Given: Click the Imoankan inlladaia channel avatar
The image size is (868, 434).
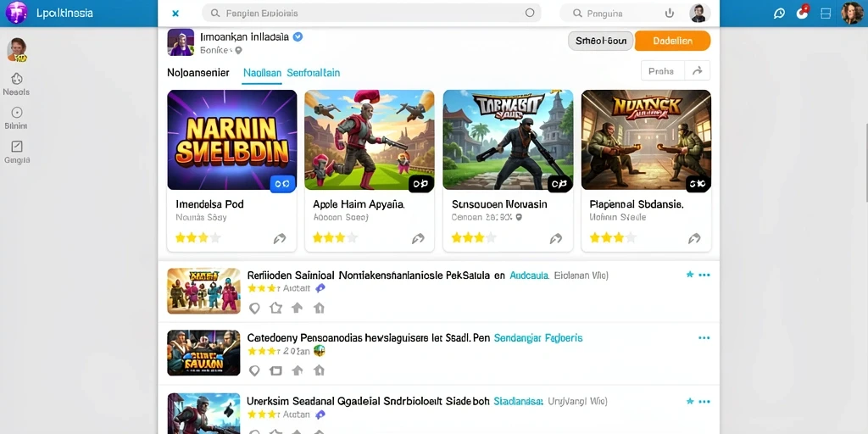Looking at the screenshot, I should pos(181,42).
